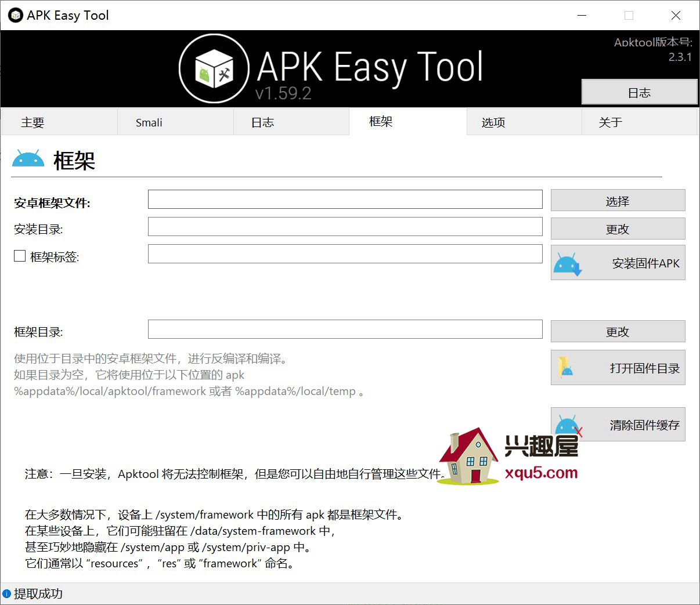Open the Smali tab
Image resolution: width=700 pixels, height=605 pixels.
[175, 122]
